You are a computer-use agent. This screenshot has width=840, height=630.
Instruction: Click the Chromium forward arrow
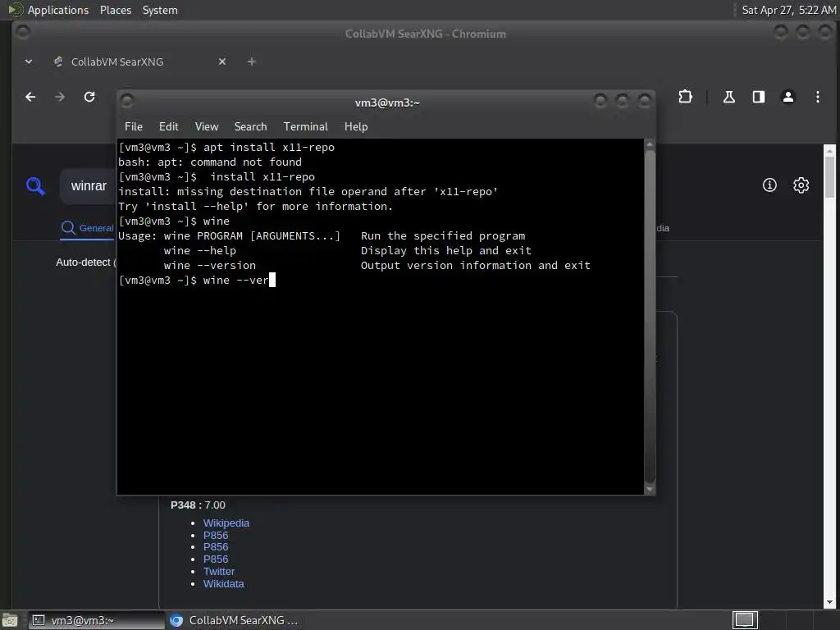[59, 97]
